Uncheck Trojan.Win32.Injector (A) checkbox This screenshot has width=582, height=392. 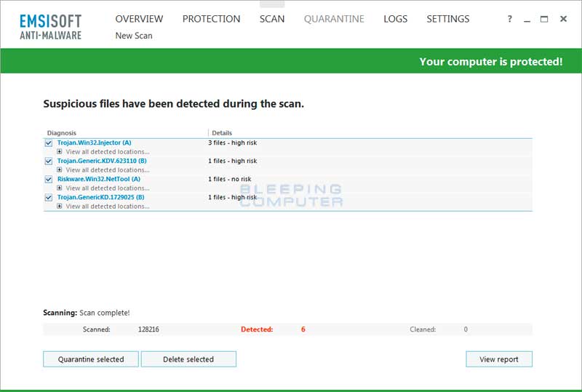49,143
